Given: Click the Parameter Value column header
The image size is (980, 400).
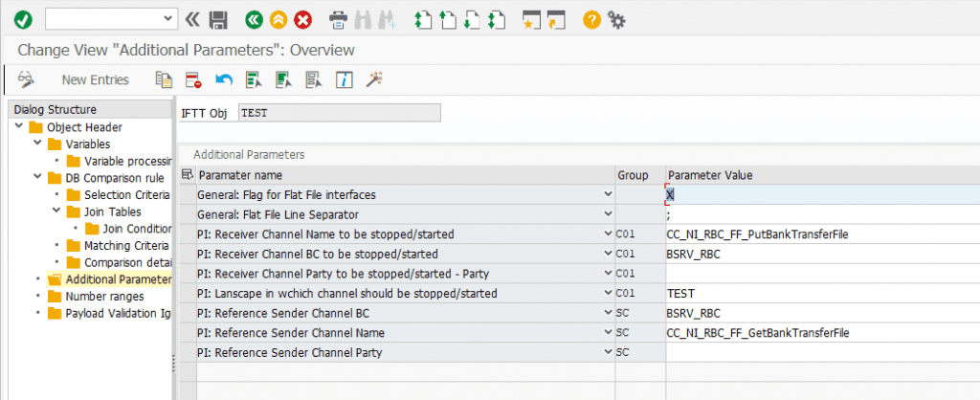Looking at the screenshot, I should (822, 175).
